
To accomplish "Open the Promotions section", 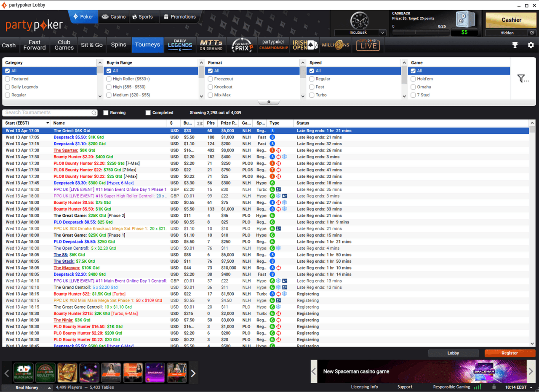I will (179, 17).
